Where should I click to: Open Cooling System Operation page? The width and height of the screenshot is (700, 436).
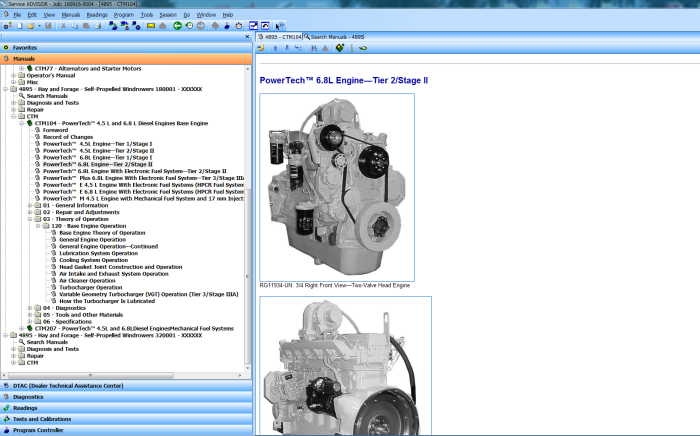[x=93, y=260]
